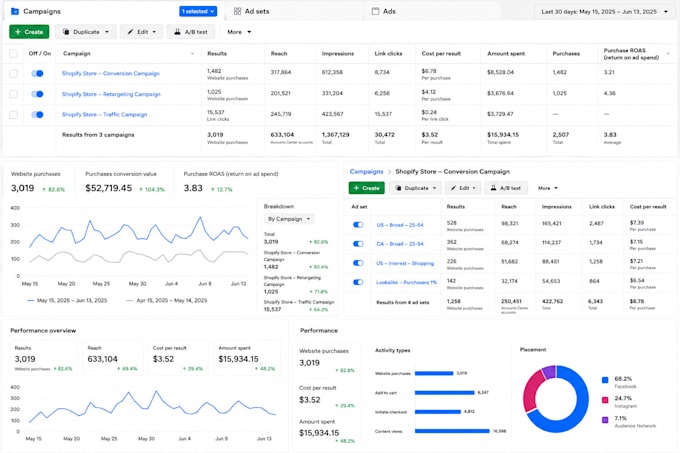Image resolution: width=680 pixels, height=453 pixels.
Task: Check the select-all campaigns header checkbox
Action: pos(13,54)
